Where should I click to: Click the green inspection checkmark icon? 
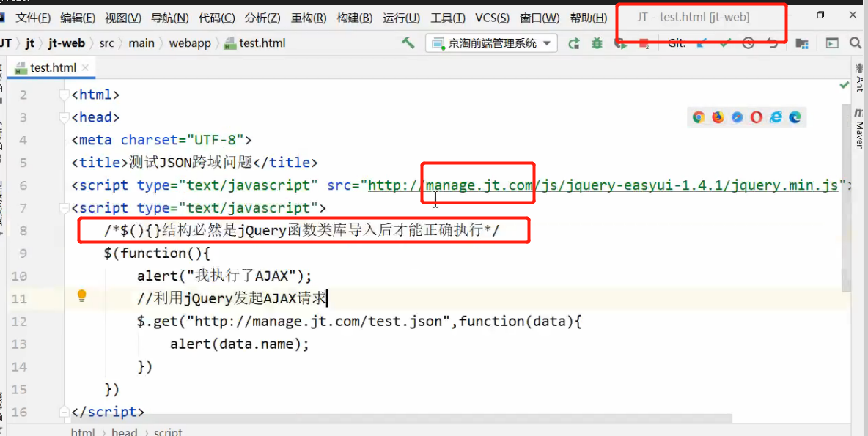pyautogui.click(x=845, y=85)
